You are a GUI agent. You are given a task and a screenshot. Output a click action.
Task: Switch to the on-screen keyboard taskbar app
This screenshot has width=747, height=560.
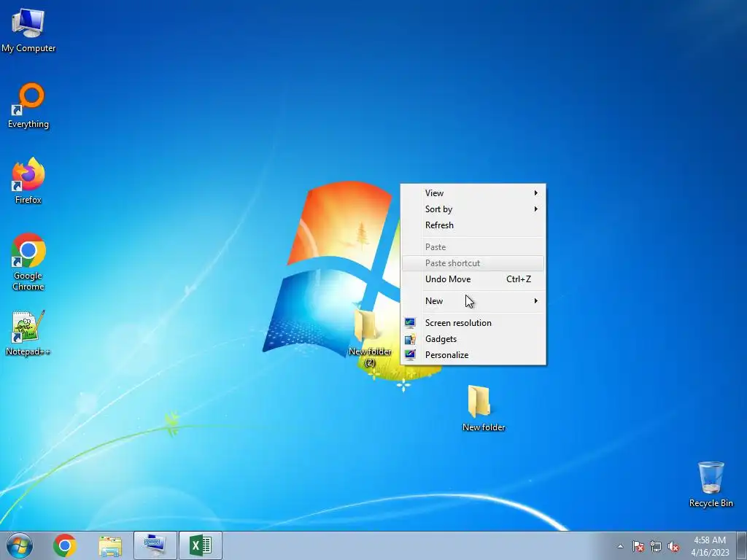155,545
